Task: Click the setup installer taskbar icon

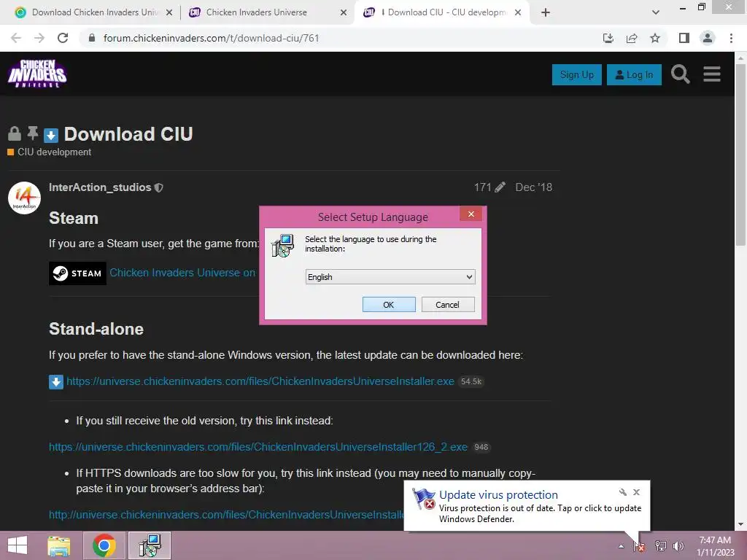Action: click(150, 545)
